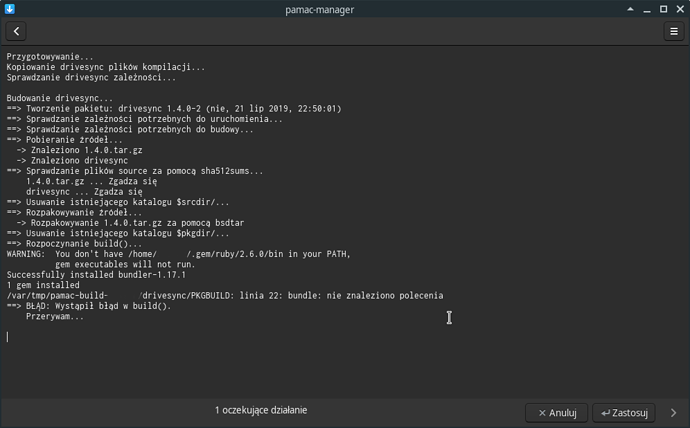Click the 'Znaleziono drivesync' line
Image resolution: width=690 pixels, height=428 pixels.
click(72, 161)
